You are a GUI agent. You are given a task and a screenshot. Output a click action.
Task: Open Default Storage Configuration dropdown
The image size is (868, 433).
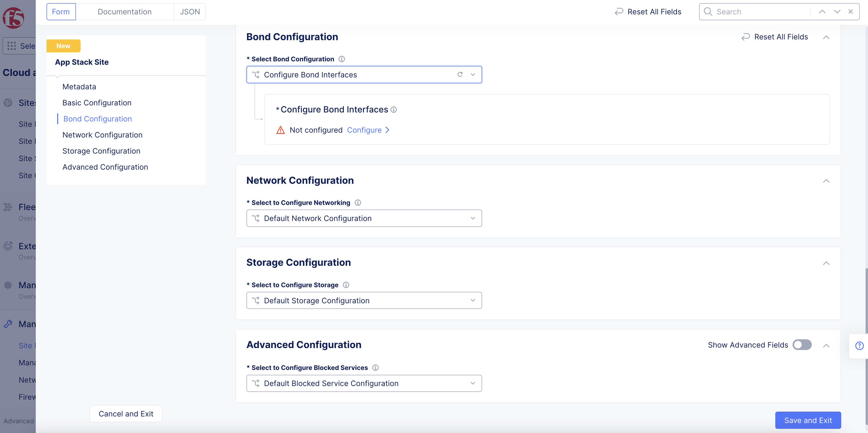364,301
